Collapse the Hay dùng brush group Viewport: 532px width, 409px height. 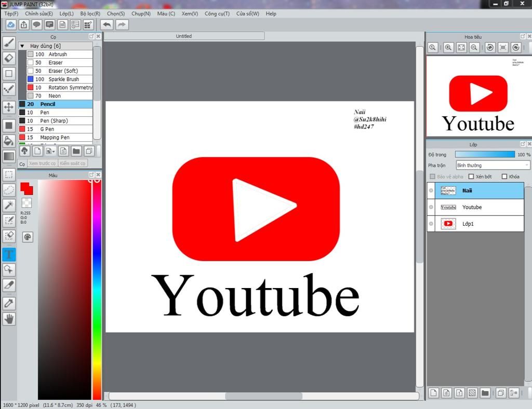click(22, 46)
